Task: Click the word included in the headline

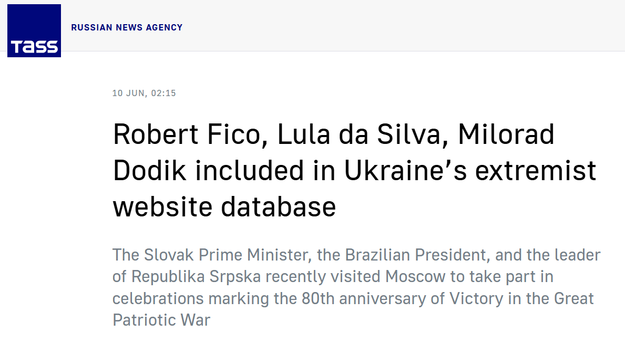Action: (250, 171)
